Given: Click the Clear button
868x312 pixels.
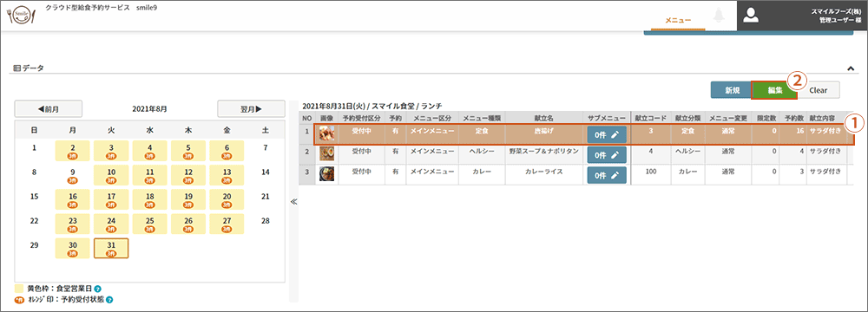Looking at the screenshot, I should tap(819, 91).
